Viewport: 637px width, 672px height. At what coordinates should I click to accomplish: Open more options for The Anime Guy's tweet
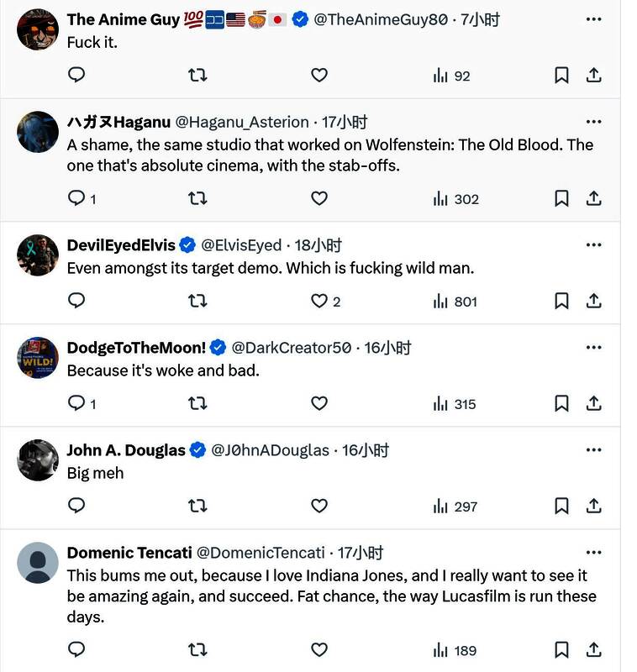[593, 19]
